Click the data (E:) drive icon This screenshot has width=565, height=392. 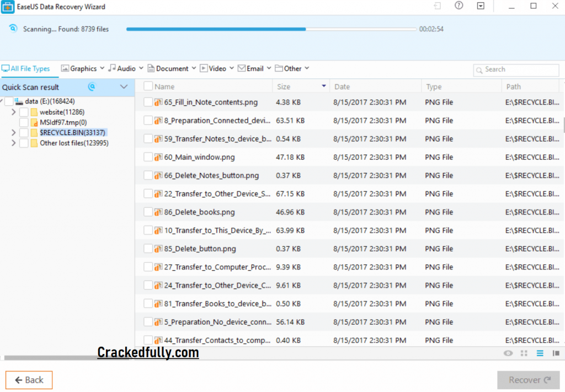coord(19,101)
